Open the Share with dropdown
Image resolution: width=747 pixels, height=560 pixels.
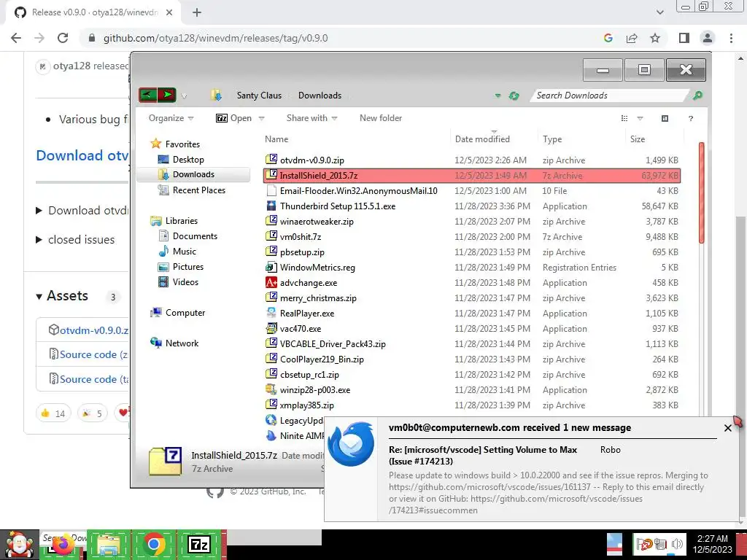(311, 118)
